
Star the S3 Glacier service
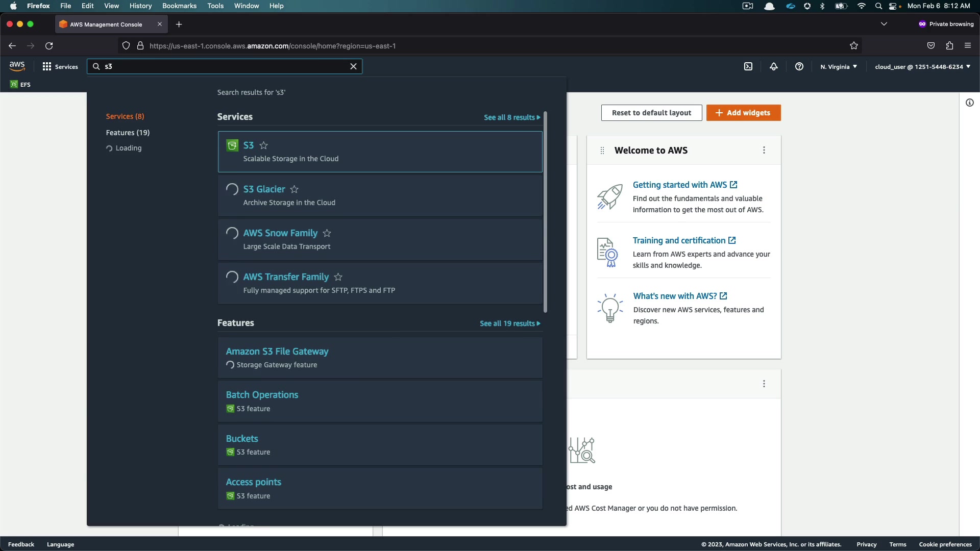coord(295,189)
